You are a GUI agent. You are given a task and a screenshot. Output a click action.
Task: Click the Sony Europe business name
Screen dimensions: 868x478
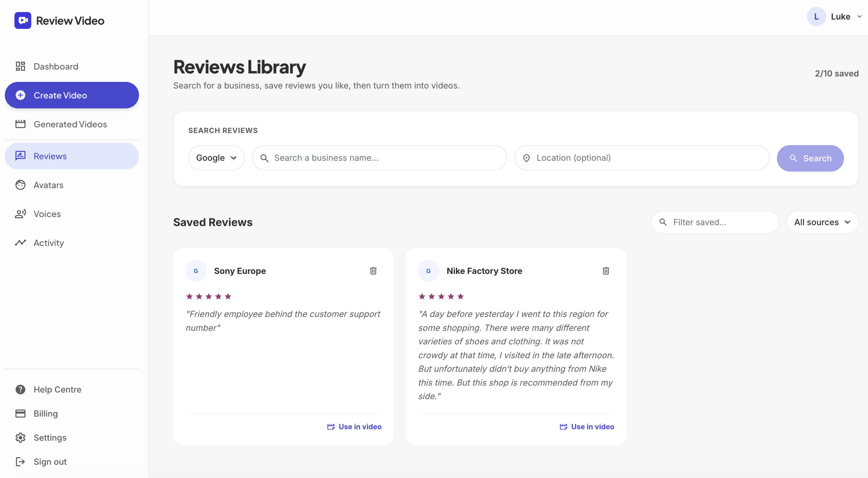coord(240,271)
